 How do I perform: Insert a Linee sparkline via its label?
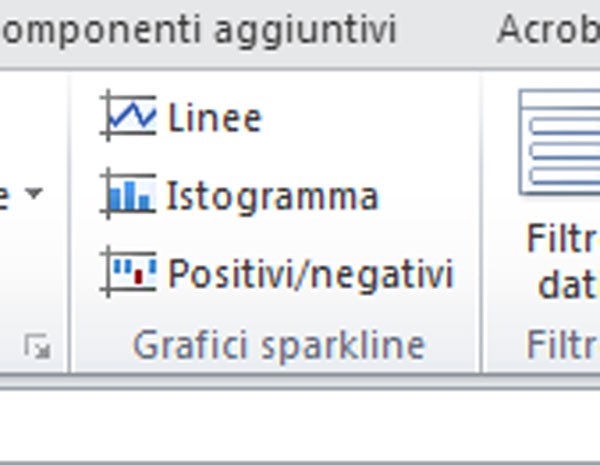pos(215,118)
